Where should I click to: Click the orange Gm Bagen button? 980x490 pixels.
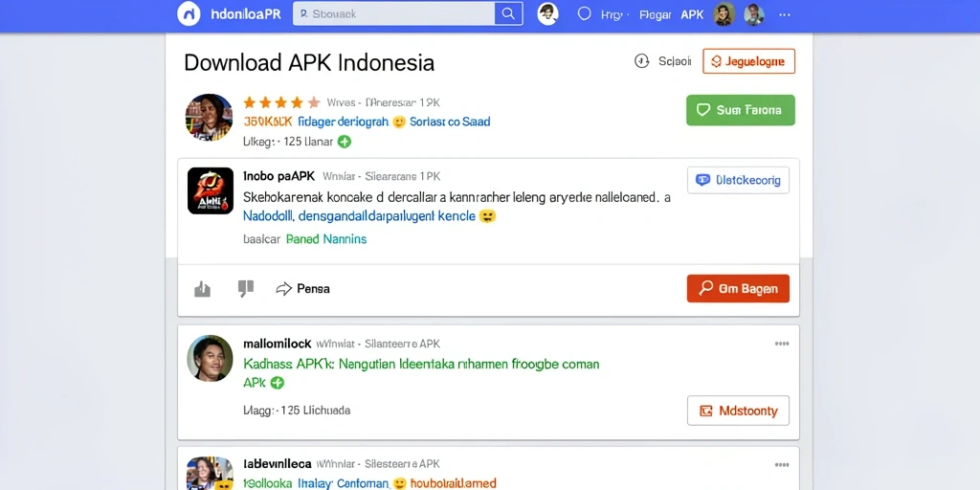pos(738,289)
